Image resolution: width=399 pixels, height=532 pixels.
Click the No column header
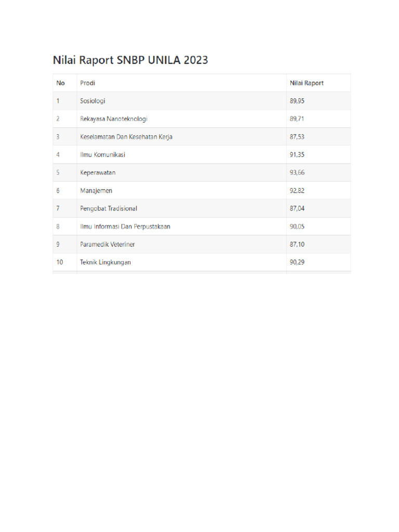click(61, 83)
